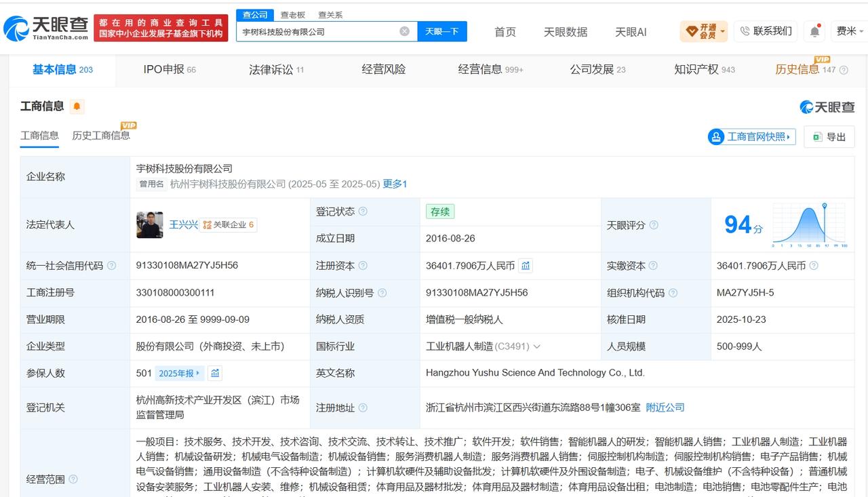Click the 附近公司 link

(665, 407)
